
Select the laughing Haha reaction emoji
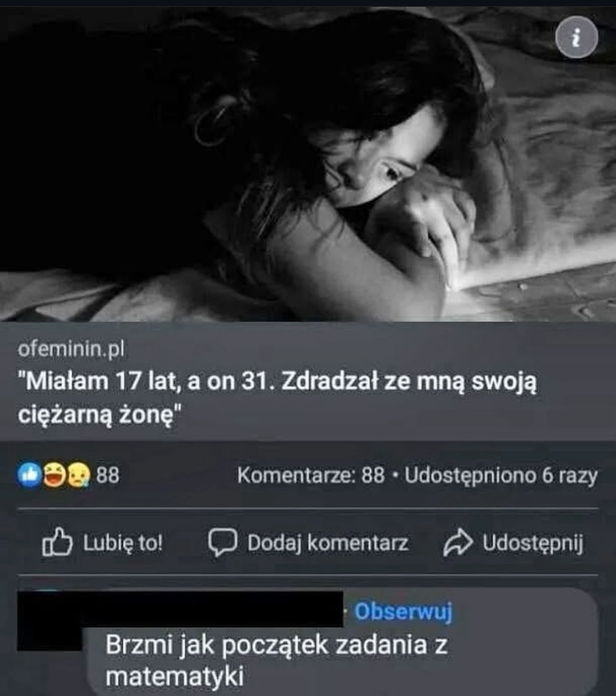(x=53, y=475)
